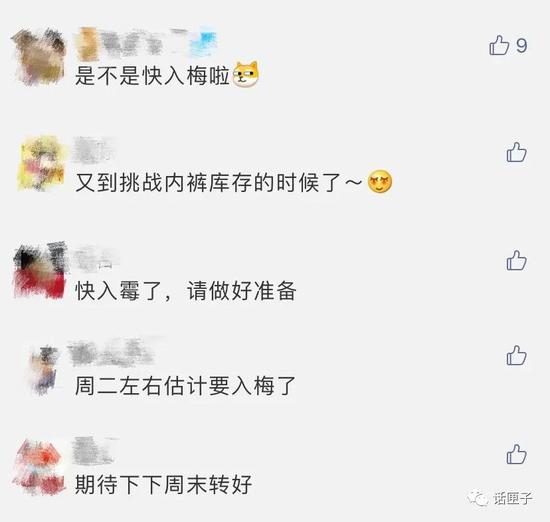Open avatar beside '周二左右估计要入梅了' comment

point(43,370)
